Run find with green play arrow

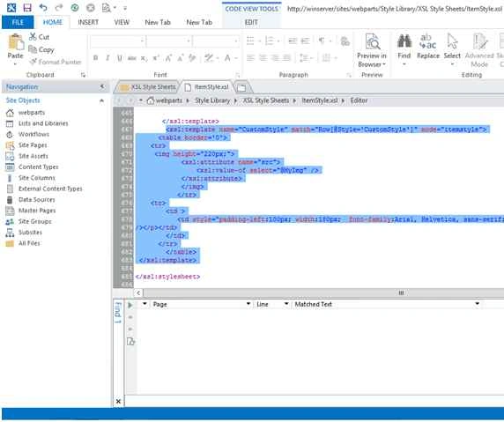point(130,305)
